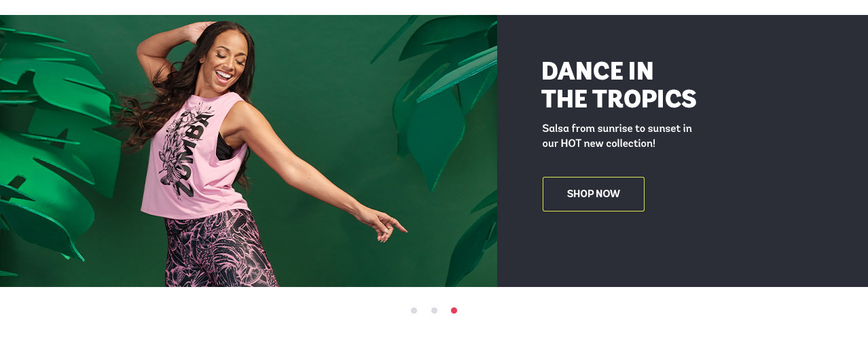Select the first carousel dot
The image size is (868, 338).
[x=414, y=310]
